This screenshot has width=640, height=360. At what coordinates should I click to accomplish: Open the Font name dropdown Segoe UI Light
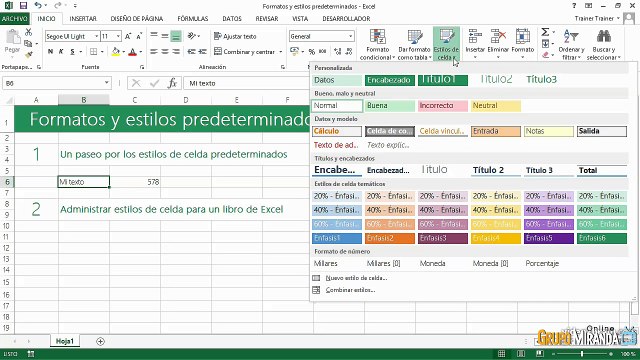point(96,36)
